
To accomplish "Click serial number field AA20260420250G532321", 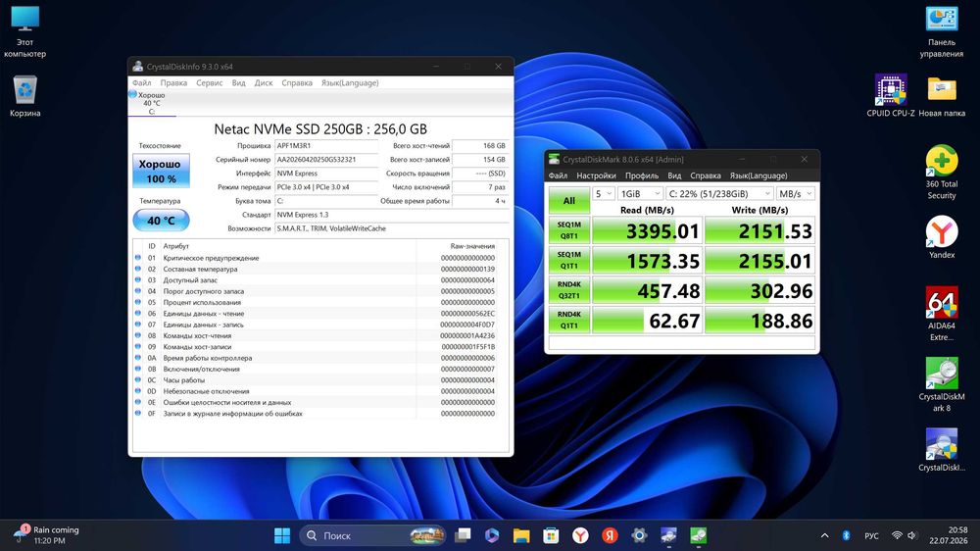I will [326, 160].
